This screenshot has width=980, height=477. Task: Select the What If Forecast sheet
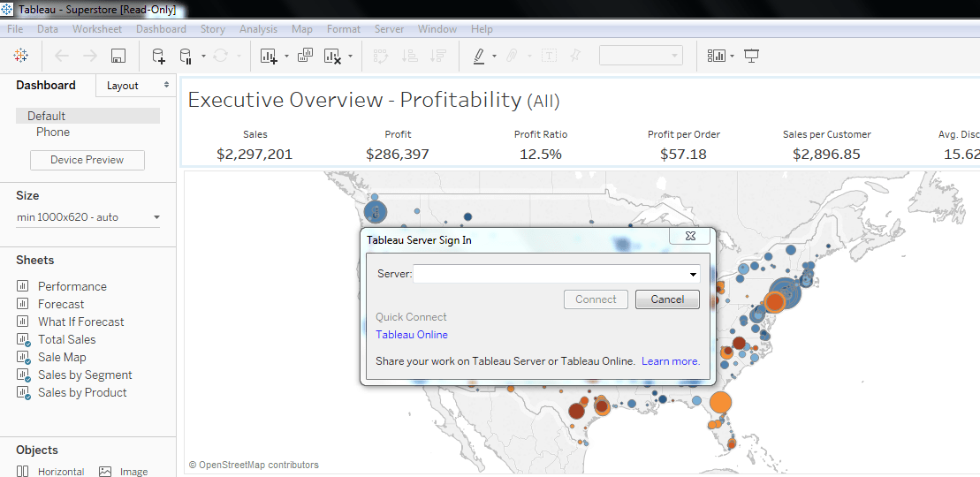(80, 322)
